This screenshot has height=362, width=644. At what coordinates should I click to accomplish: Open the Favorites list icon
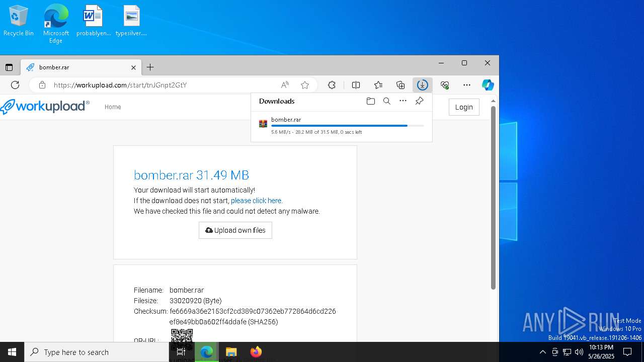coord(378,85)
